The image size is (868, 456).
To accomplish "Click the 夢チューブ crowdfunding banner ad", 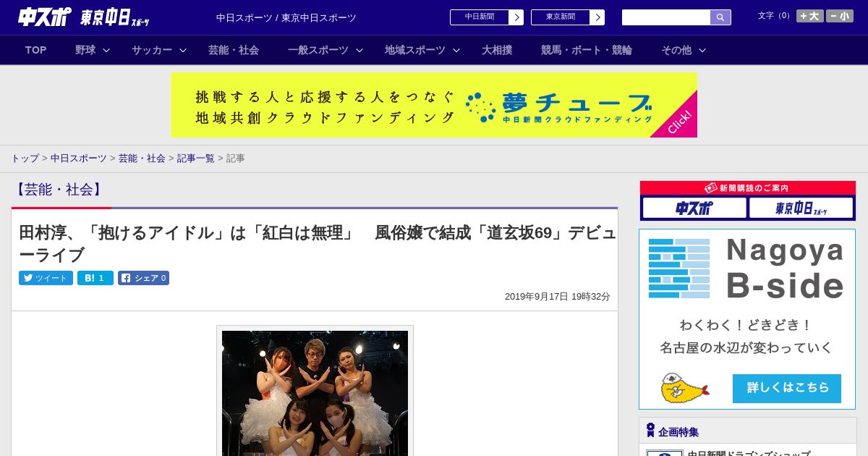I will tap(434, 105).
